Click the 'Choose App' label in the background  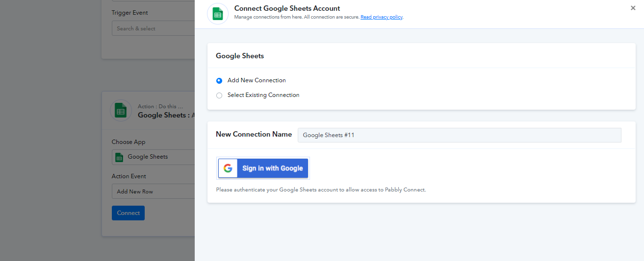pos(129,142)
